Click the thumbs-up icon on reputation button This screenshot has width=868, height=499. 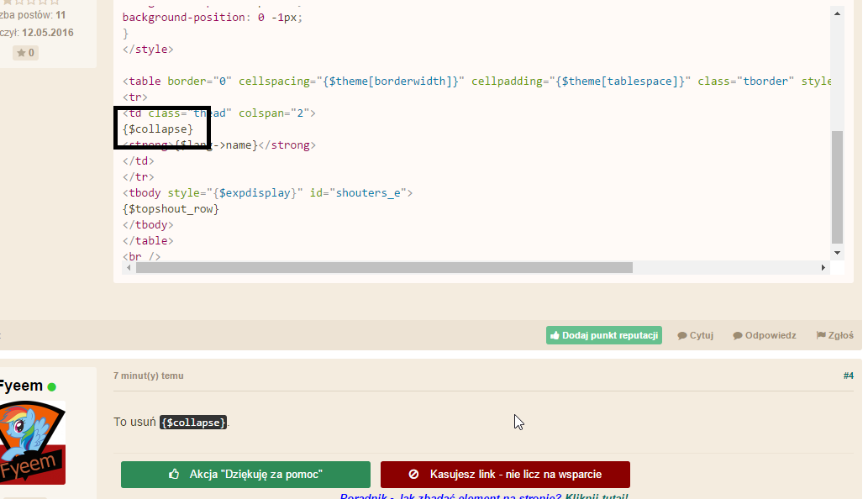point(555,335)
